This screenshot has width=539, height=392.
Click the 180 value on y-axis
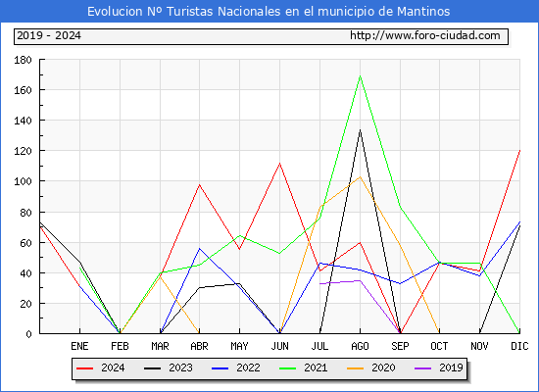pyautogui.click(x=23, y=60)
